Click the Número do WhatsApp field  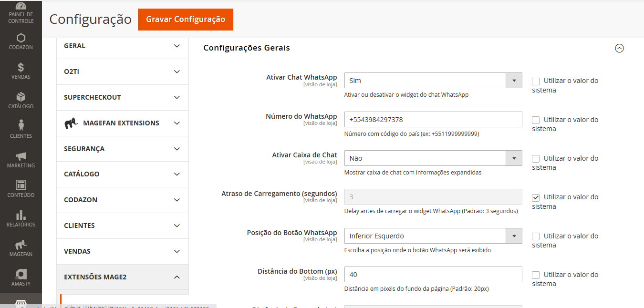tap(433, 120)
